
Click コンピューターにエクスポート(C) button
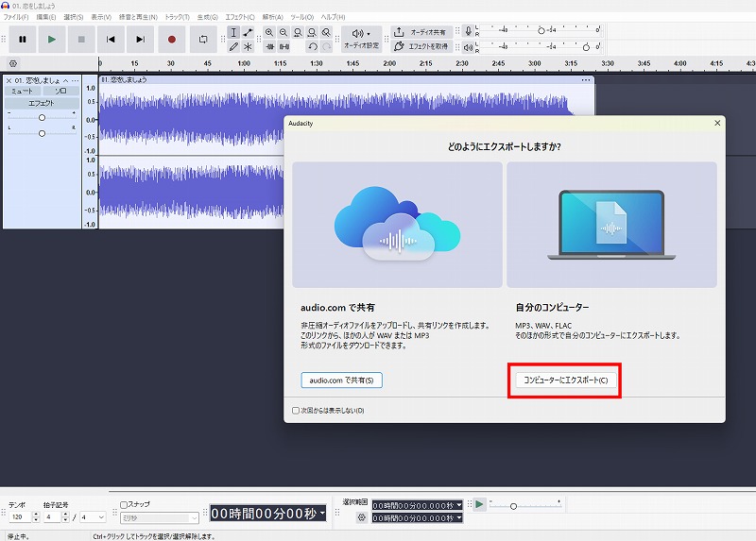click(x=565, y=380)
